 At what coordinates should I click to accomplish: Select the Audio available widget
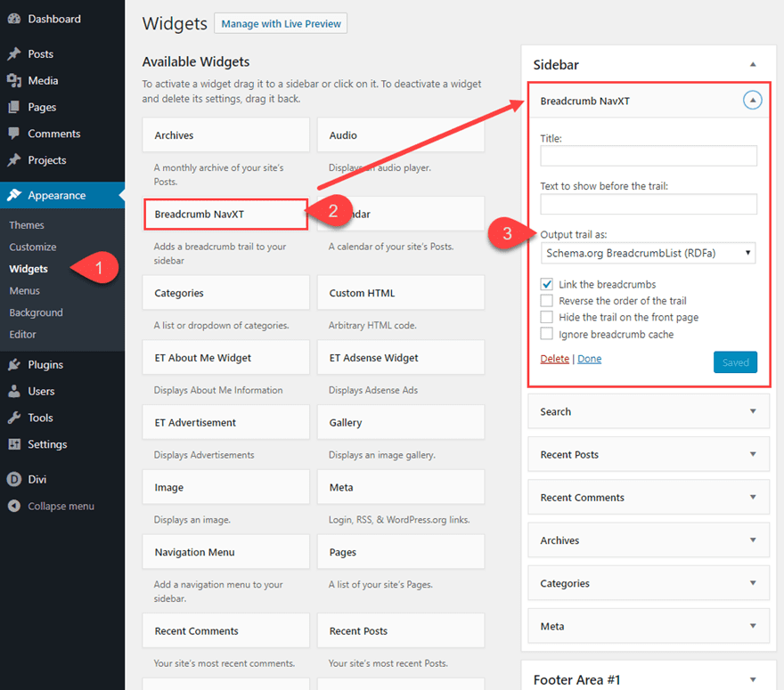coord(401,135)
